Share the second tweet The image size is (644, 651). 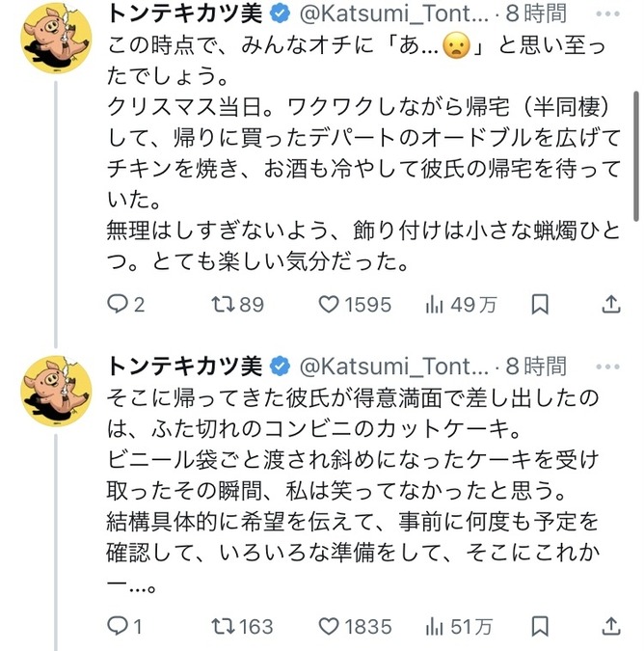click(x=610, y=627)
